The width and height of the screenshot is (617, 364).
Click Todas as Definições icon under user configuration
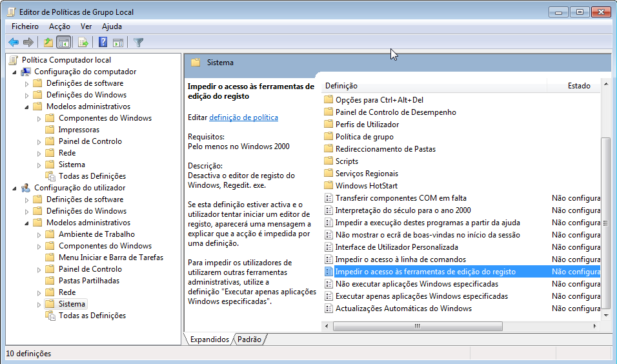click(50, 316)
